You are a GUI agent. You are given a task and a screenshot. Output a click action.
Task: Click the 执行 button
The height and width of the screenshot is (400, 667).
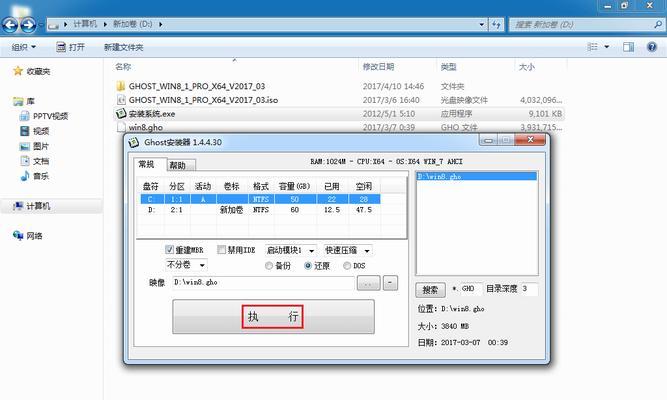273,317
